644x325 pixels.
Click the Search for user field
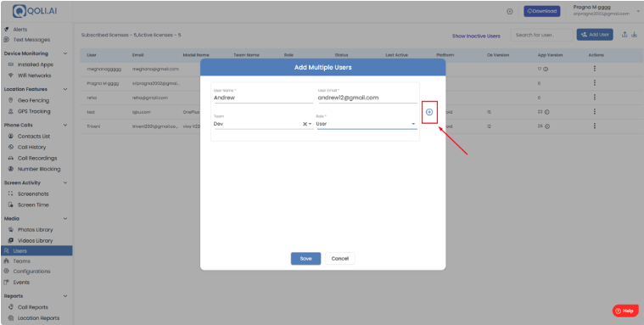click(541, 35)
